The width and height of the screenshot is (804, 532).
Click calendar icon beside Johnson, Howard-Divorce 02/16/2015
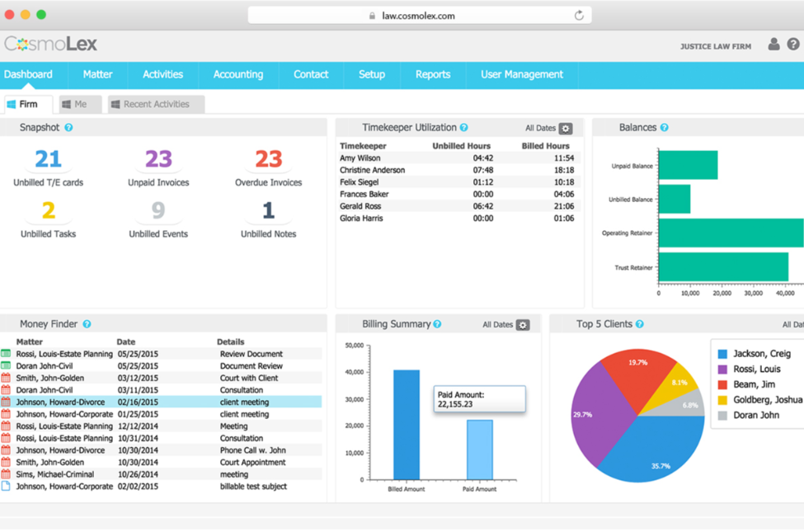[6, 402]
